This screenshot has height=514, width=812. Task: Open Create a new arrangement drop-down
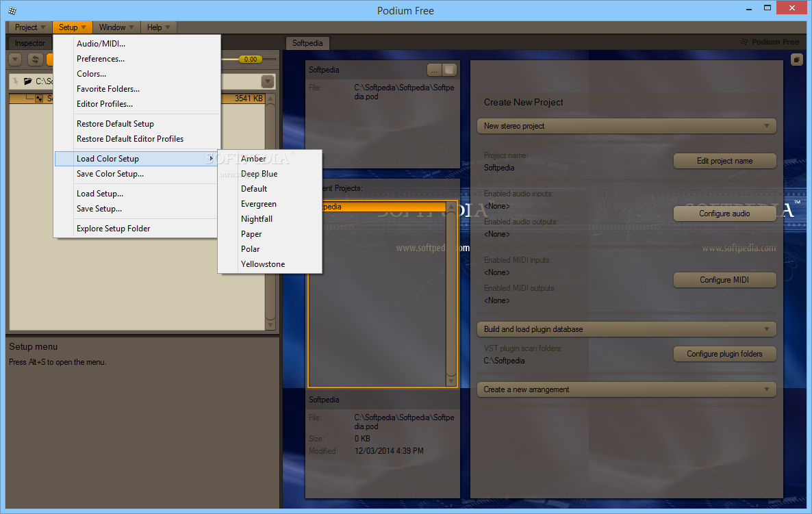tap(626, 389)
